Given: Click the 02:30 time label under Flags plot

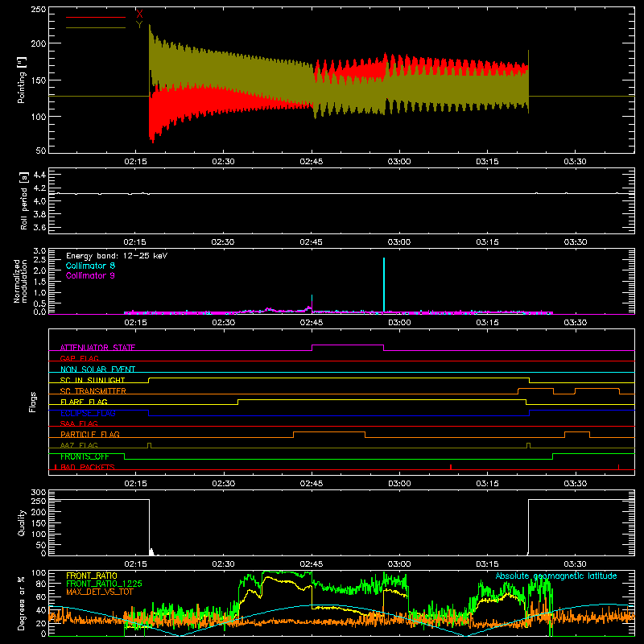Looking at the screenshot, I should (224, 484).
